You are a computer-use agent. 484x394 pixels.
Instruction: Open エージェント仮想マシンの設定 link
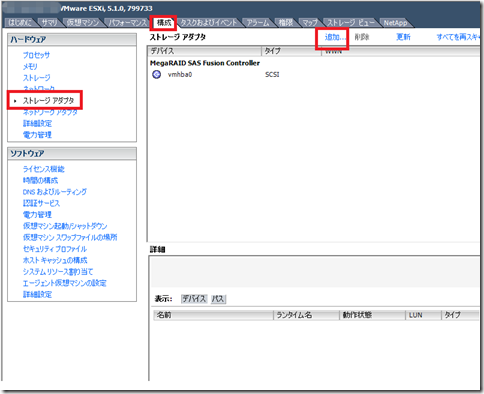pyautogui.click(x=65, y=283)
